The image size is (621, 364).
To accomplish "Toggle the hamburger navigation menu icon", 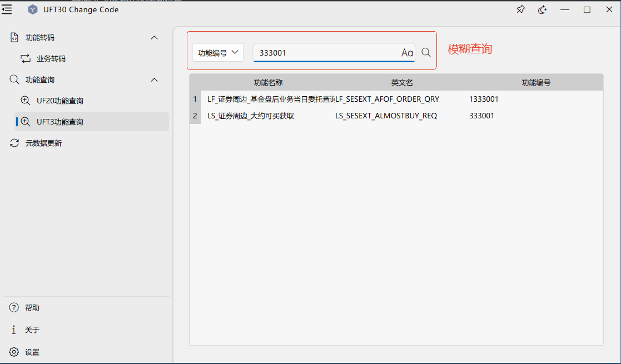I will coord(7,9).
